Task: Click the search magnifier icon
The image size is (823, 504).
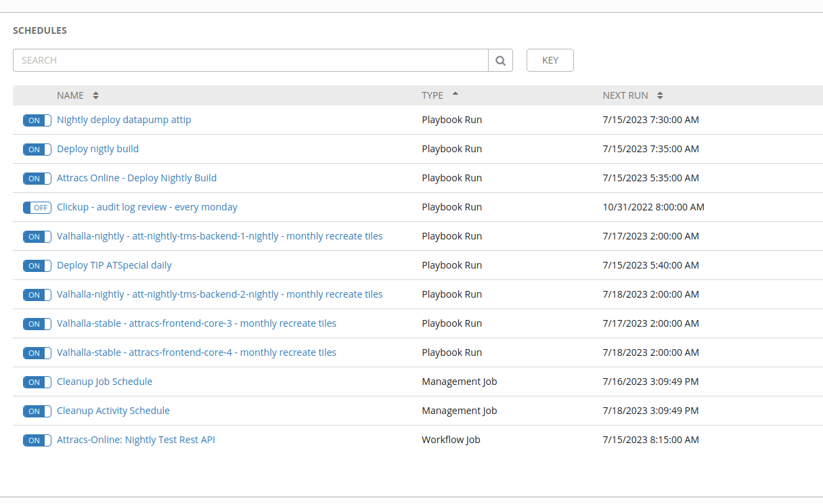Action: 500,60
